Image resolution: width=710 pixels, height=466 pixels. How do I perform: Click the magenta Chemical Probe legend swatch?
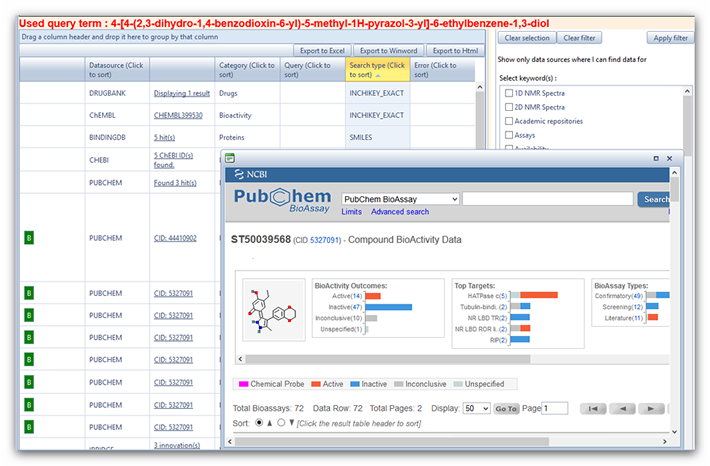[x=244, y=384]
